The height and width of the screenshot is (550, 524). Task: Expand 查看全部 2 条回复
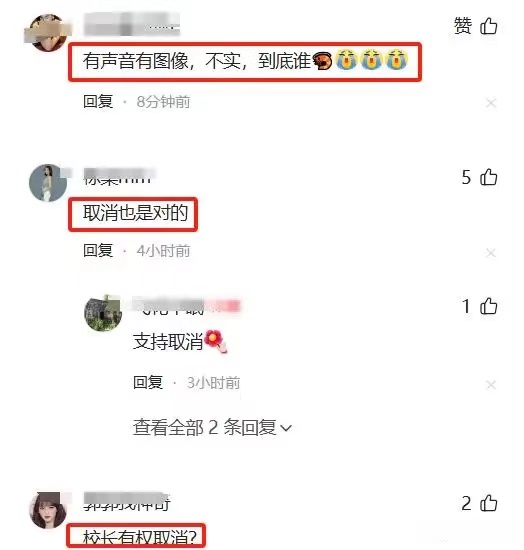212,428
